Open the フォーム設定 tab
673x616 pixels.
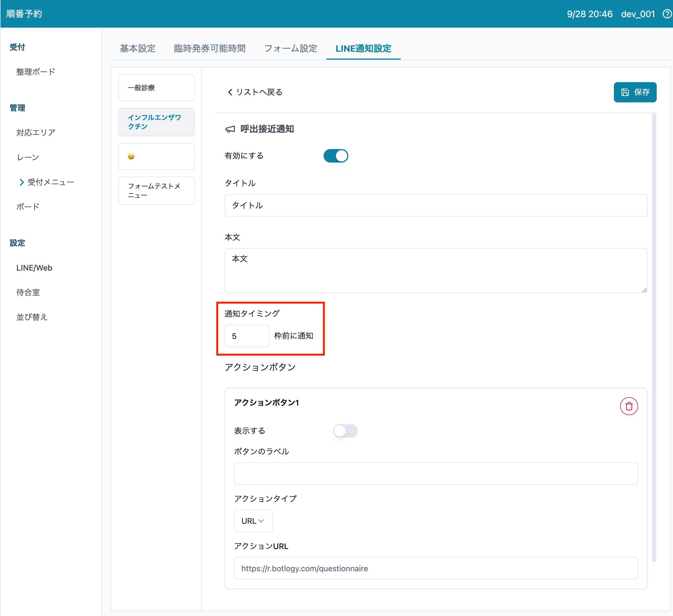[290, 49]
